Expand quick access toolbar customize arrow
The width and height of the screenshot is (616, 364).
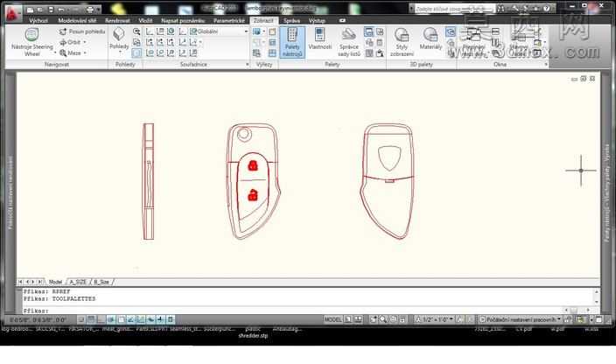(x=98, y=10)
